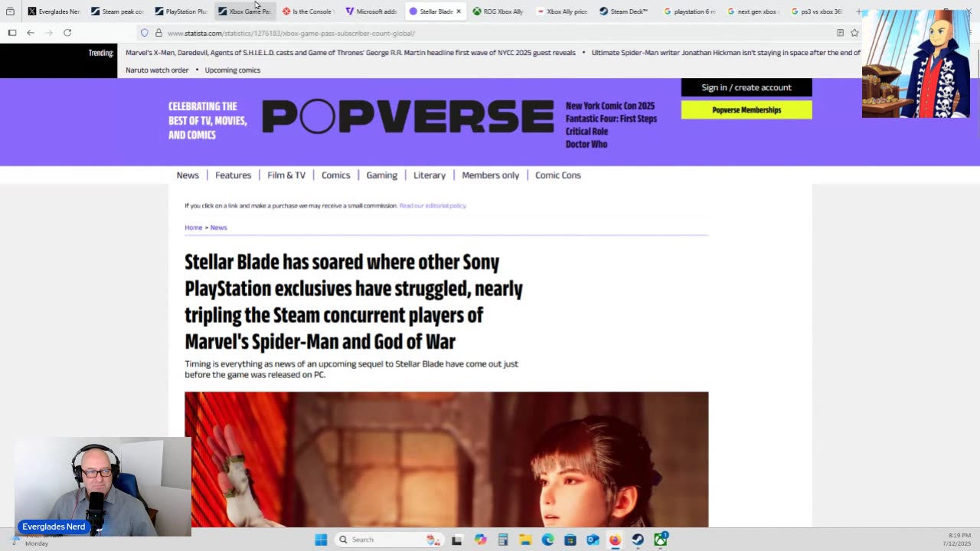Open the Xbox app from the taskbar

click(661, 540)
